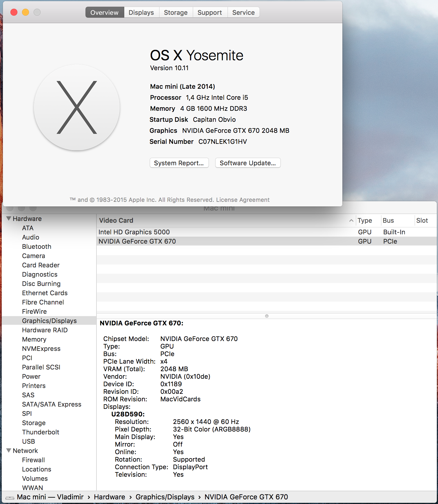
Task: Open the License Agreement link
Action: pos(243,200)
